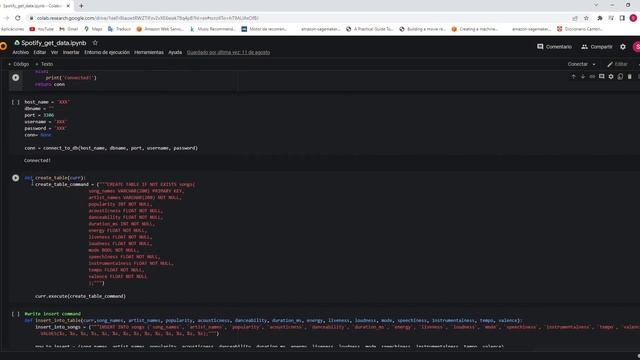This screenshot has height=360, width=640.
Task: Close the Spotify_get_data.ipynb browser tab
Action: (x=68, y=6)
